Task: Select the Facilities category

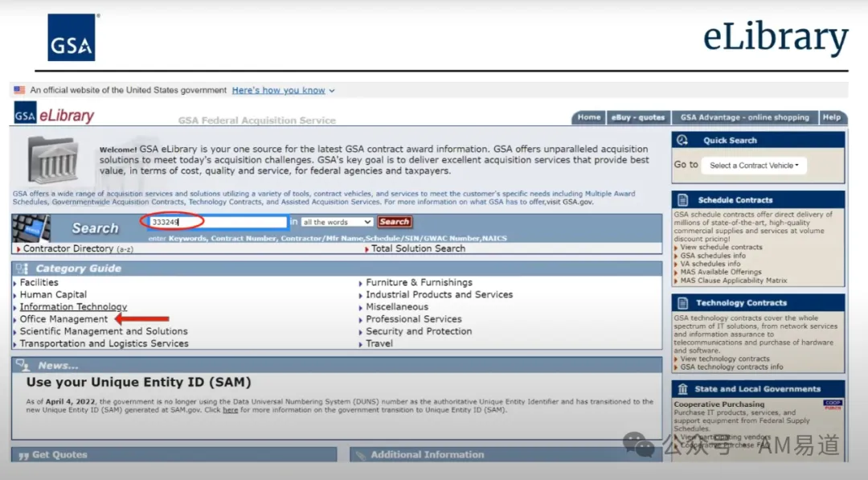Action: point(39,282)
